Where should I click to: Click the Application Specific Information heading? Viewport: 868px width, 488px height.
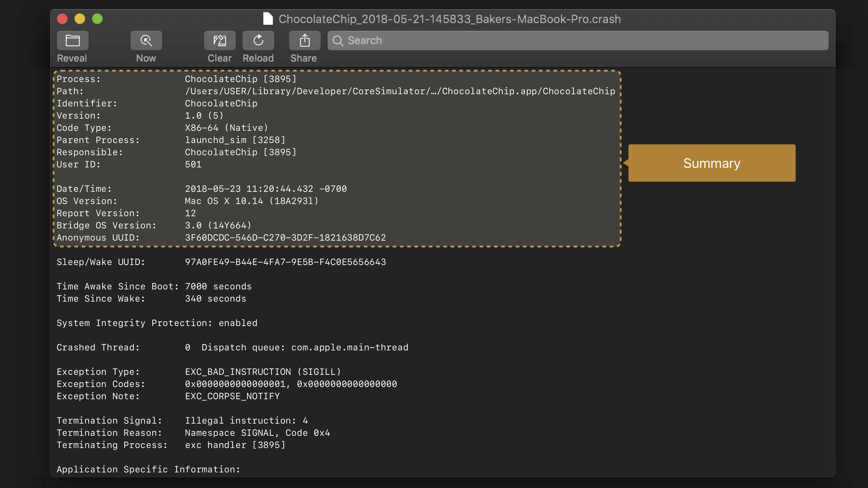coord(148,469)
